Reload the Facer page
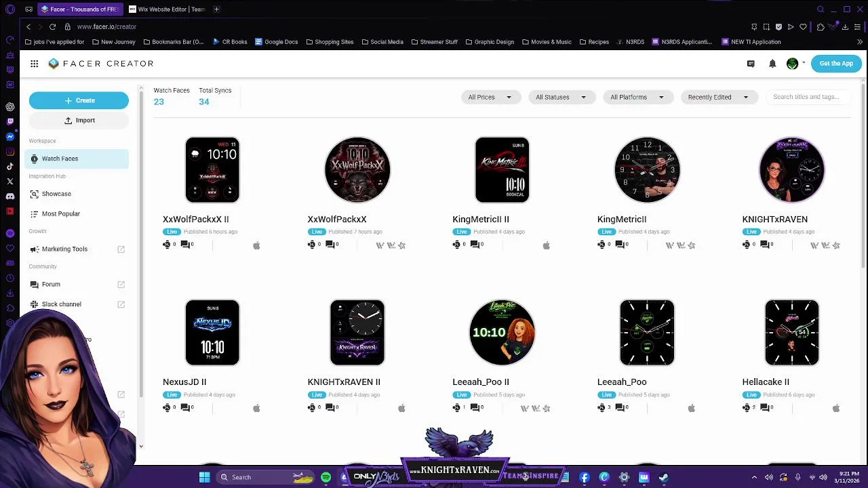The width and height of the screenshot is (868, 488). coord(52,27)
